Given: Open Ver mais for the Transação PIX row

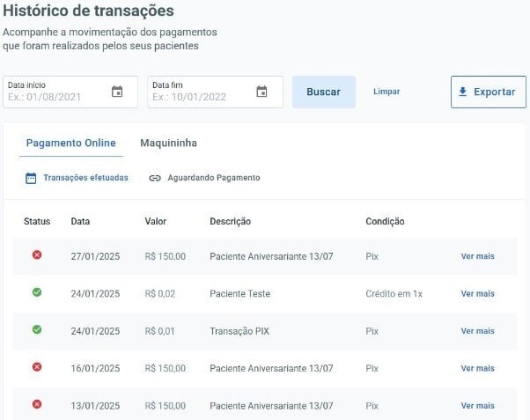Looking at the screenshot, I should coord(477,331).
